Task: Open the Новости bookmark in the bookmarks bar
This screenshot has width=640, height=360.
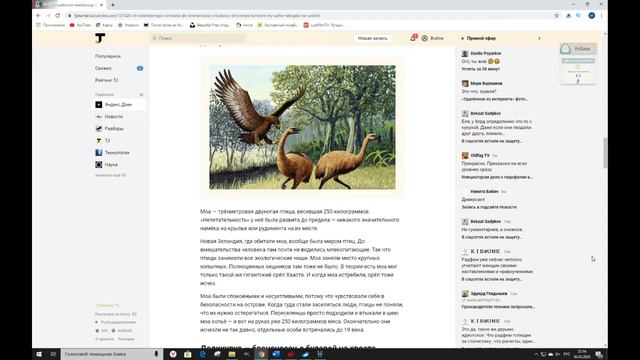Action: click(x=128, y=25)
